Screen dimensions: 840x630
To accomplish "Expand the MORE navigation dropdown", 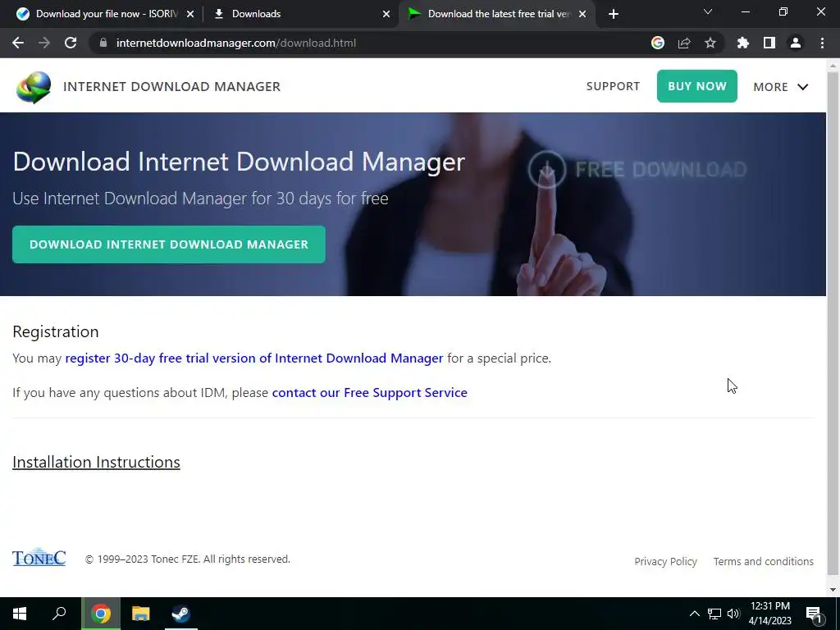I will point(781,87).
